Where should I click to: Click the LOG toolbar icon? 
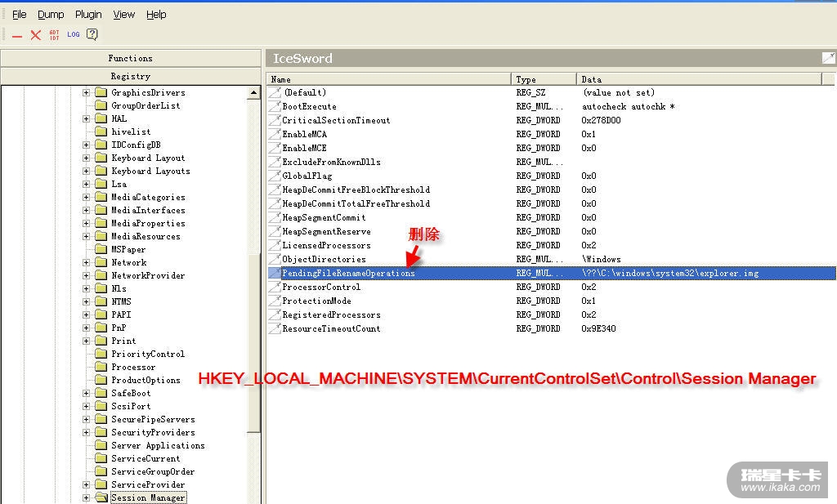[x=74, y=34]
